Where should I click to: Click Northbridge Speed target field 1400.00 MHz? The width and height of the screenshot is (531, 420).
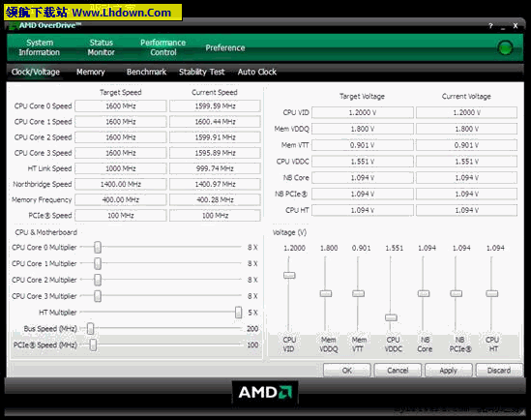tap(121, 184)
